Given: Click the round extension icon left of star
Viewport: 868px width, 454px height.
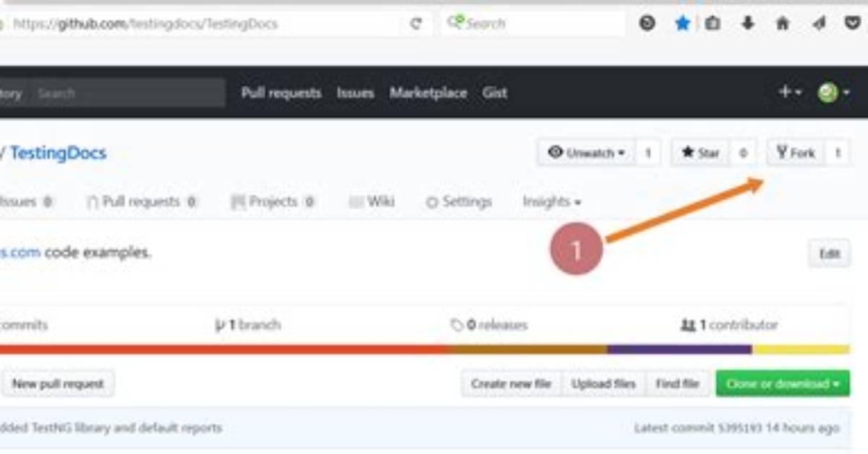Looking at the screenshot, I should pos(647,24).
